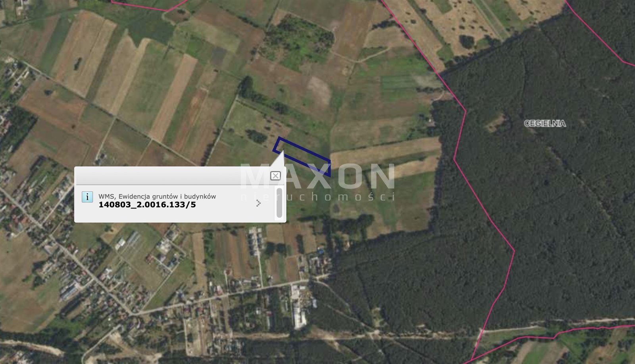This screenshot has width=635, height=364.
Task: Click the nieruchomości watermark text
Action: [x=317, y=196]
